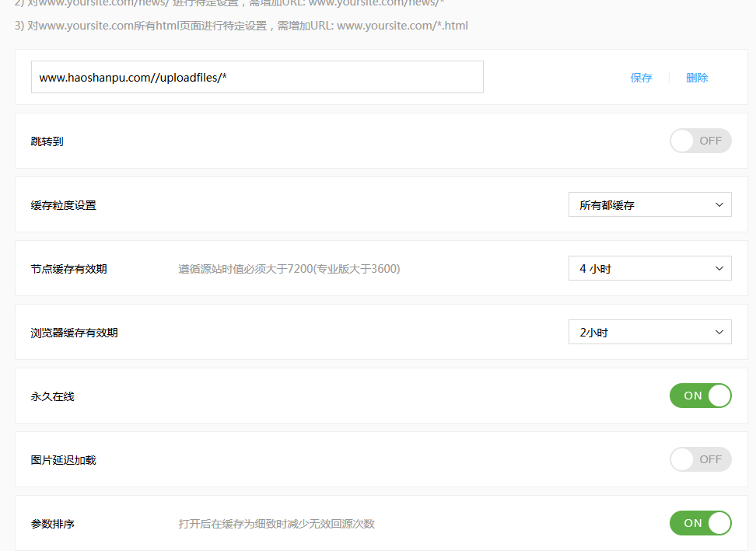Image resolution: width=756 pixels, height=551 pixels.
Task: Click the 参数排序 label
Action: [x=53, y=524]
